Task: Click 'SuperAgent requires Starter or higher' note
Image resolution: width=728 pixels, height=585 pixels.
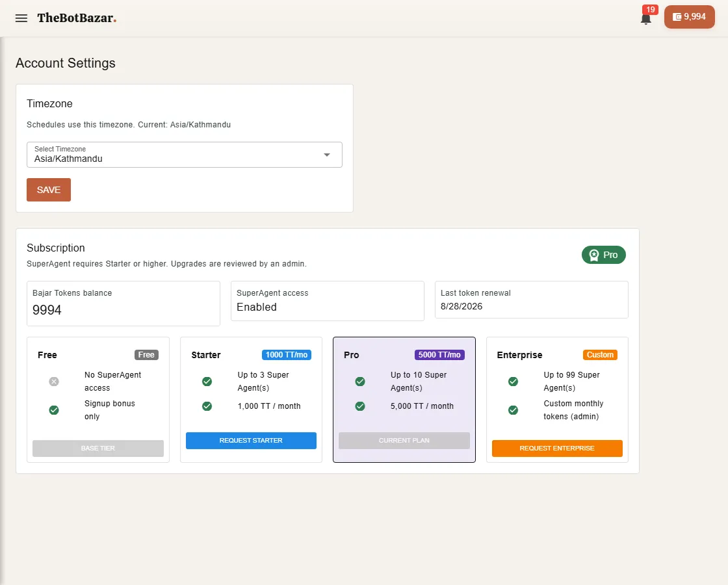Action: click(166, 264)
